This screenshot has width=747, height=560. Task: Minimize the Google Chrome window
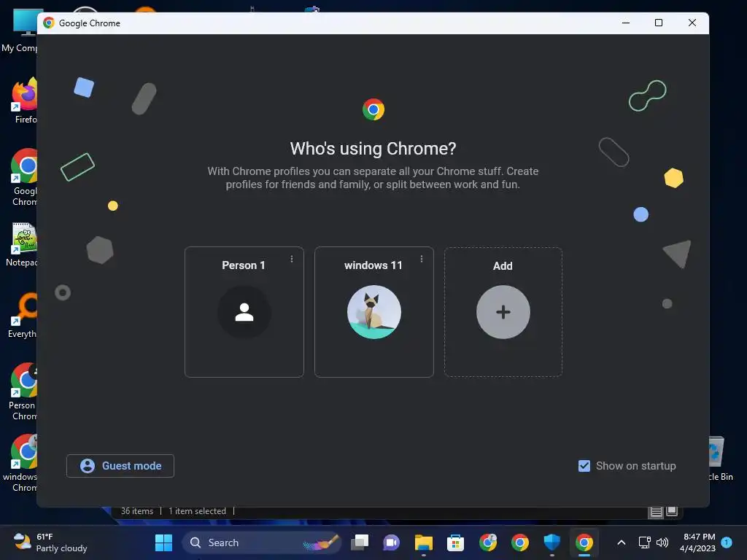[626, 23]
